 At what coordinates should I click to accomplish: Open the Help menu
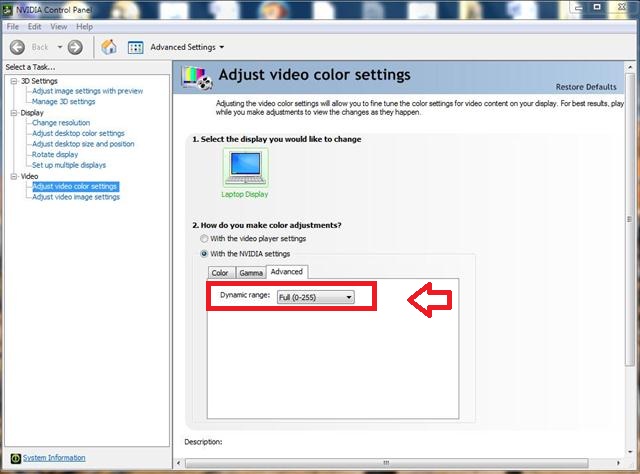84,27
